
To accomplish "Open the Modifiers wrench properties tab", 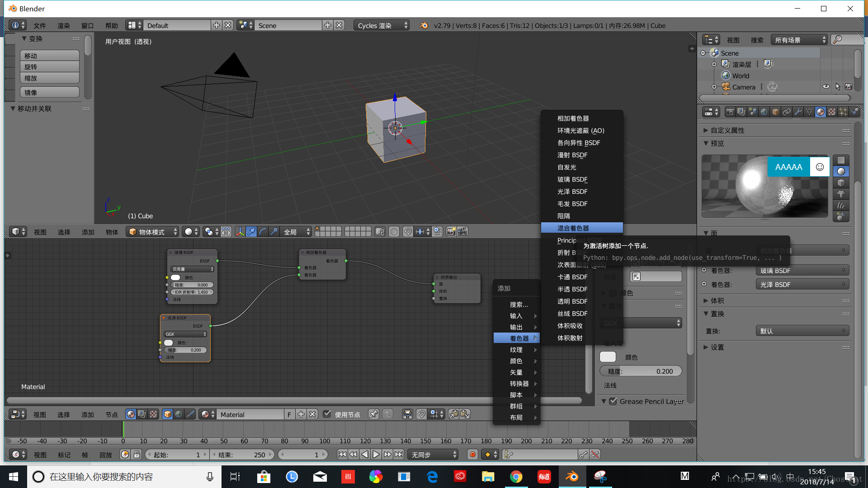I will 798,112.
